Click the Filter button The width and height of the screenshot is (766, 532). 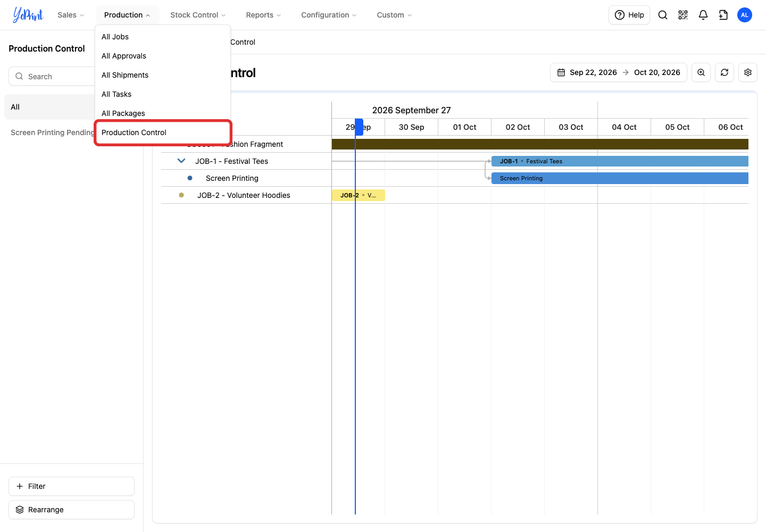[x=71, y=486]
